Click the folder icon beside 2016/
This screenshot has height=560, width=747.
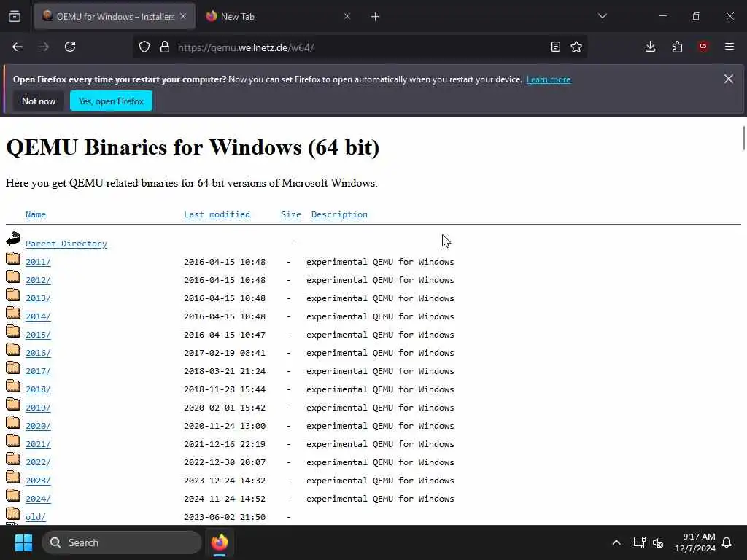[x=13, y=349]
